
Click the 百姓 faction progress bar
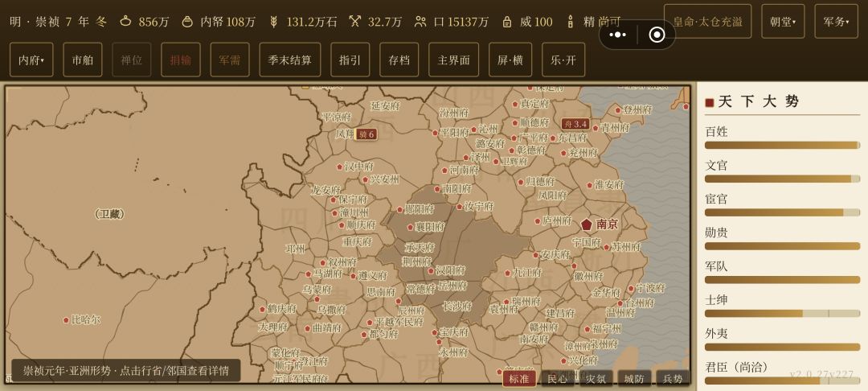click(782, 145)
